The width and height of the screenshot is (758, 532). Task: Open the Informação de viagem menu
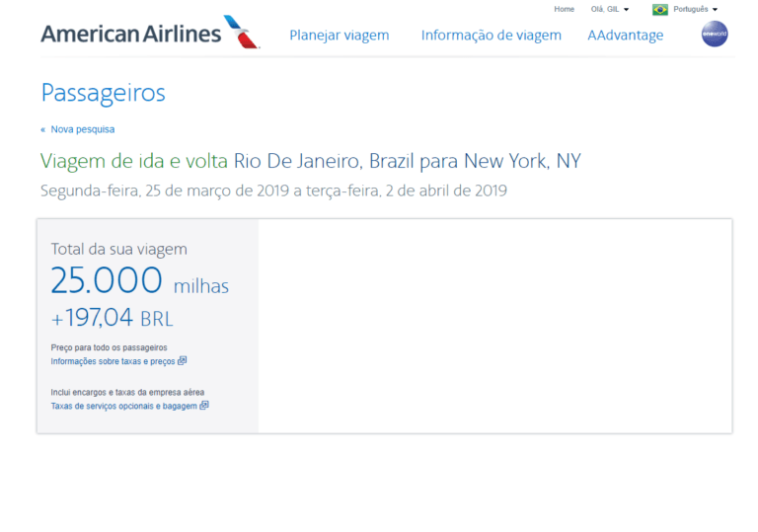pyautogui.click(x=491, y=36)
